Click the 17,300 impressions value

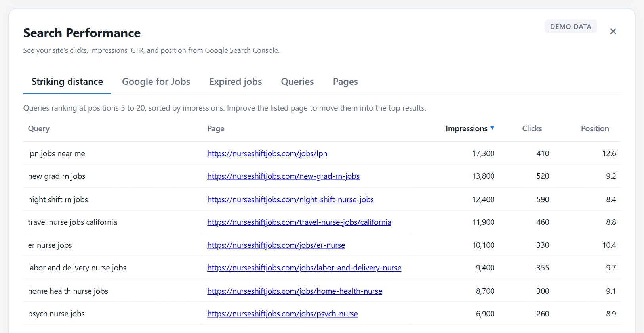click(x=483, y=153)
